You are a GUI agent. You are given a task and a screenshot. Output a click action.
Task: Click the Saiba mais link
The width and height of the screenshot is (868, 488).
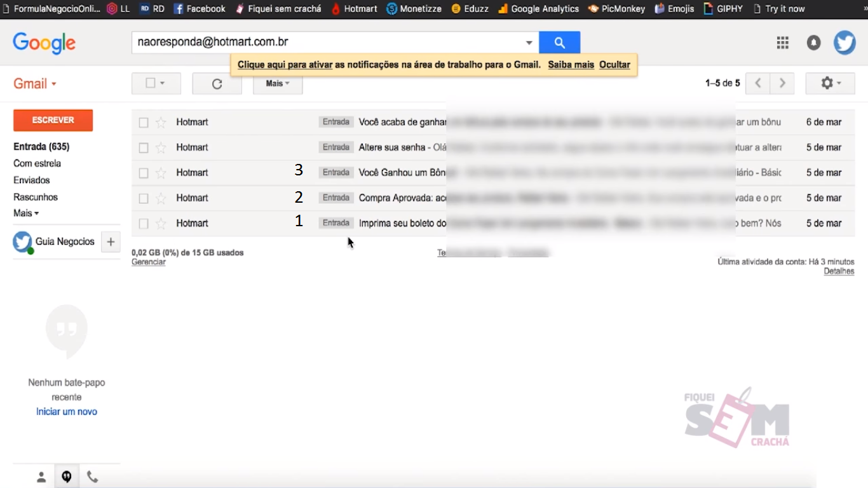click(571, 65)
